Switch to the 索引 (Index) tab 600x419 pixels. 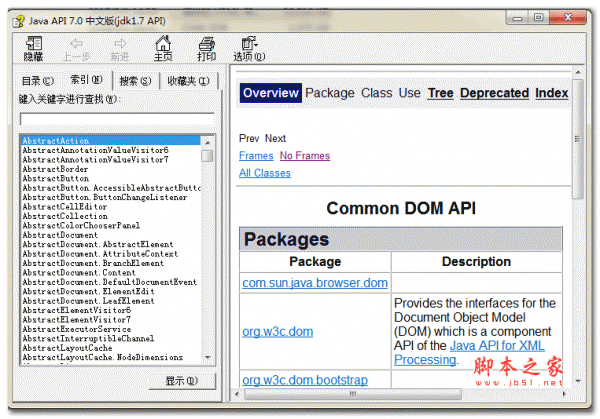click(86, 80)
